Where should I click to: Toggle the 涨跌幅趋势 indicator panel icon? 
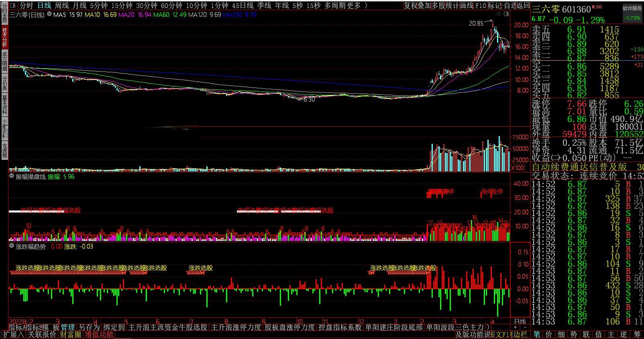12,246
